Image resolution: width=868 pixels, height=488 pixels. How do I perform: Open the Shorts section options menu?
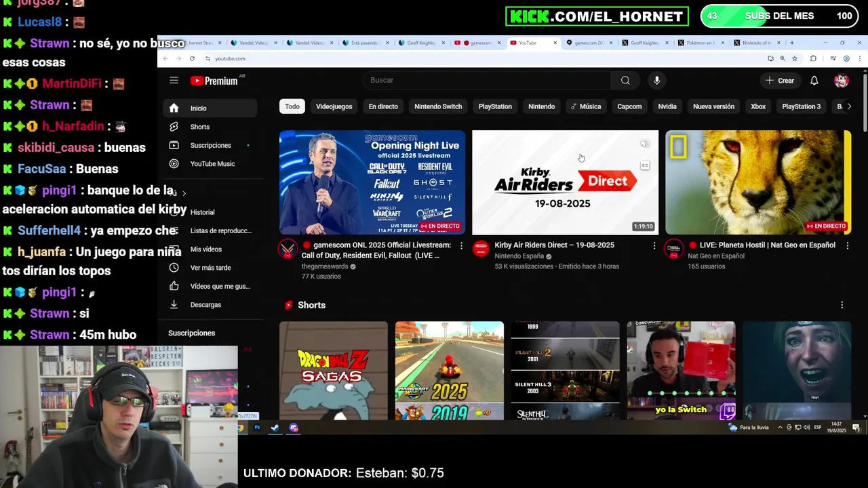coord(842,305)
